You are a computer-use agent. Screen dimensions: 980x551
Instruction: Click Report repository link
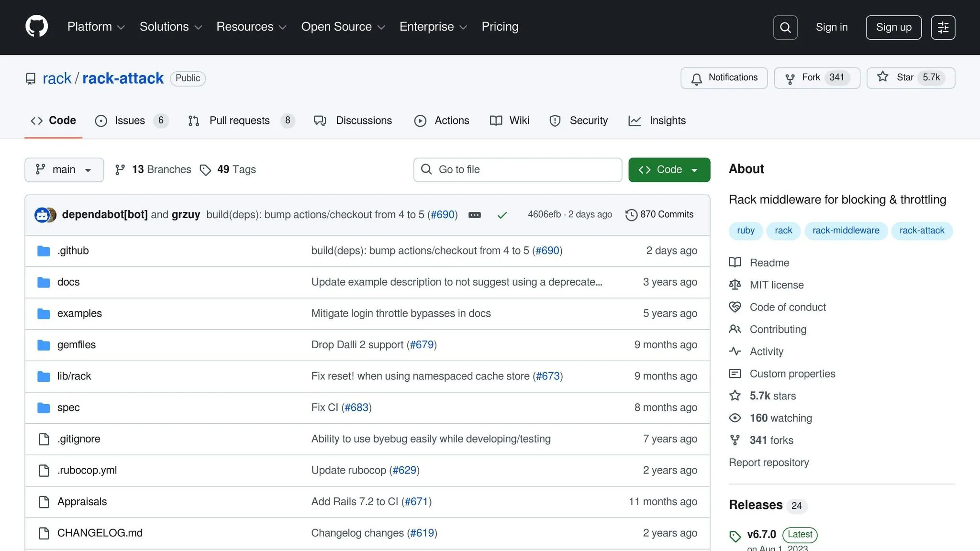[x=769, y=463]
